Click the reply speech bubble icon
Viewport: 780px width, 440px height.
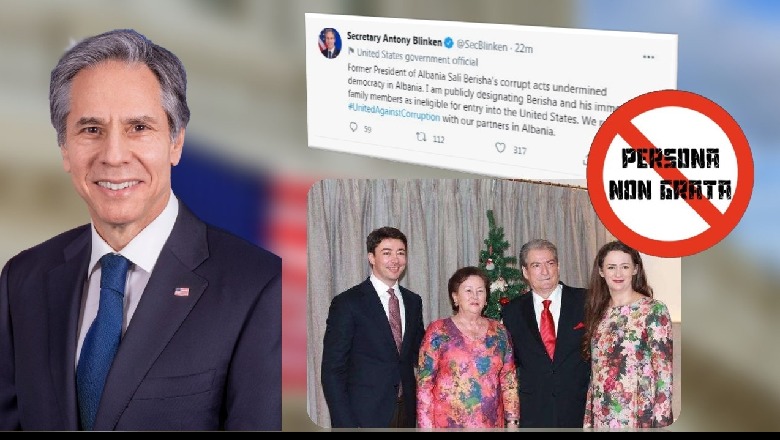354,127
